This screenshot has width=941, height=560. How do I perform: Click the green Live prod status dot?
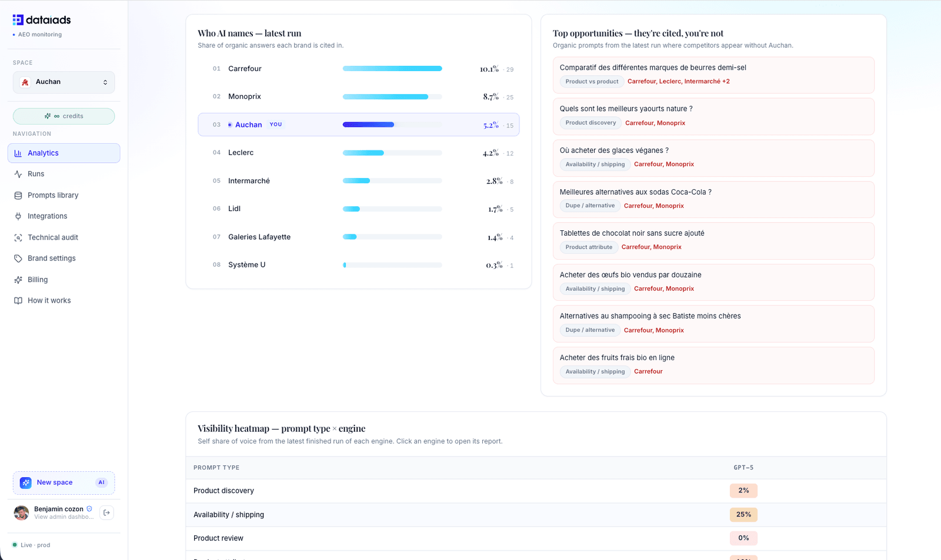[15, 545]
